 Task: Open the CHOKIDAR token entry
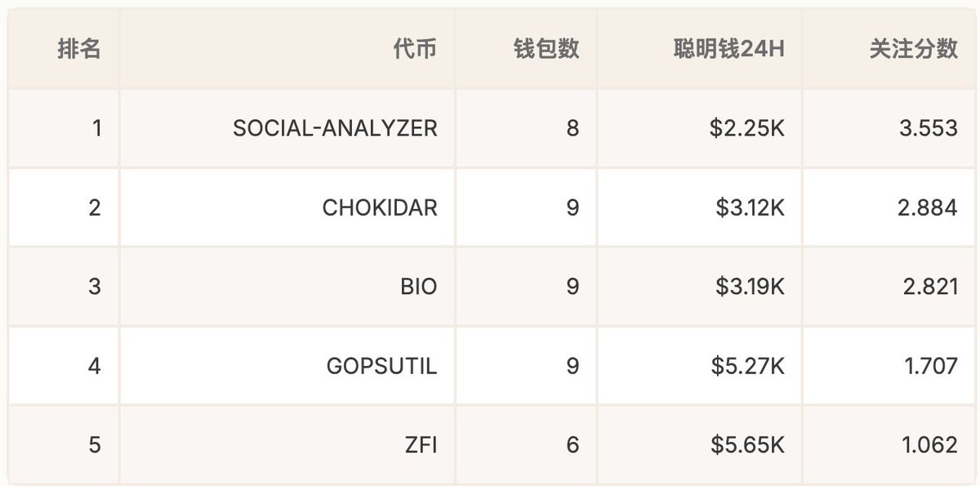coord(380,207)
